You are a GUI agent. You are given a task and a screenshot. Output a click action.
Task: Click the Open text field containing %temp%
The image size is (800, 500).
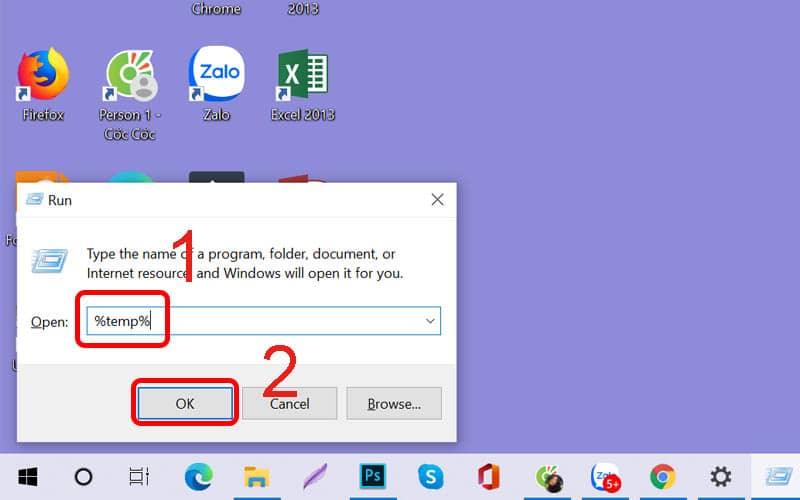pos(260,321)
